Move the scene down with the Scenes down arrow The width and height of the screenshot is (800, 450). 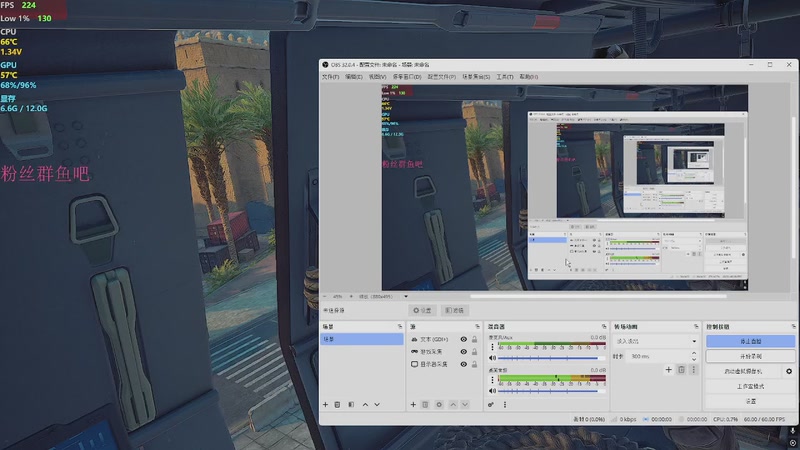pyautogui.click(x=377, y=405)
